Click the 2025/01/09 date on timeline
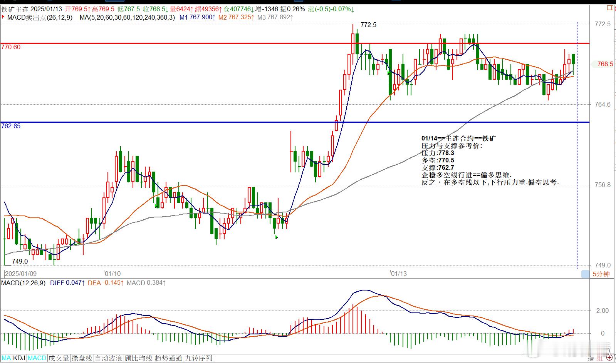The image size is (616, 364). (x=21, y=274)
